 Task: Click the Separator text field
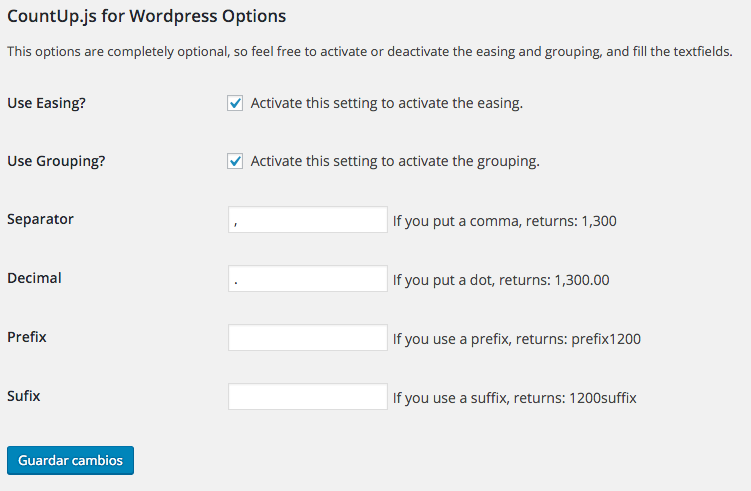pos(307,220)
